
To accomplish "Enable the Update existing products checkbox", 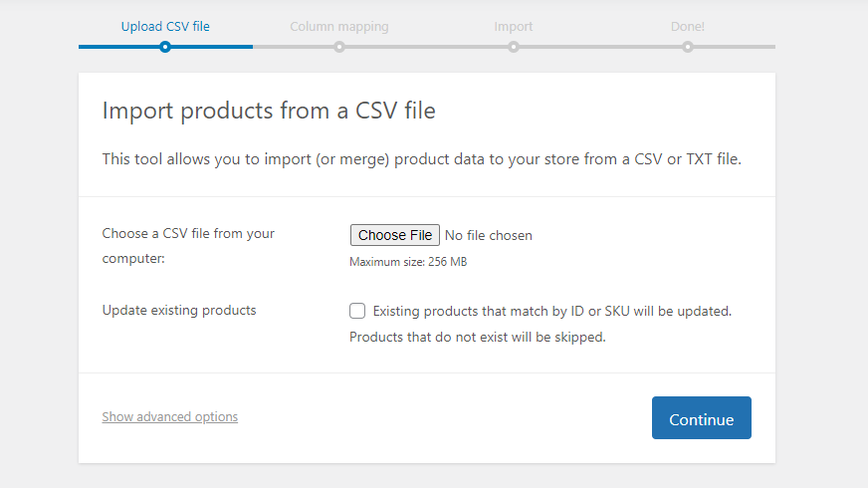I will 357,311.
